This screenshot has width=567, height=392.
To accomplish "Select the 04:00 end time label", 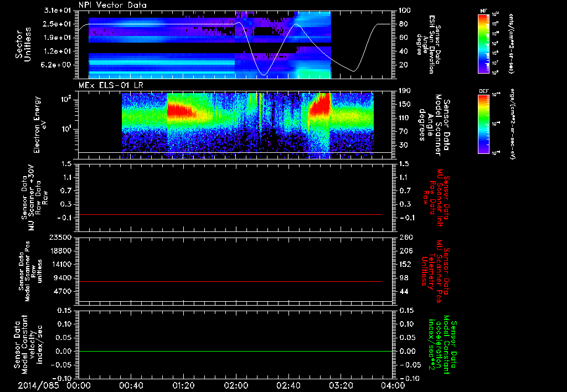I will click(x=393, y=385).
